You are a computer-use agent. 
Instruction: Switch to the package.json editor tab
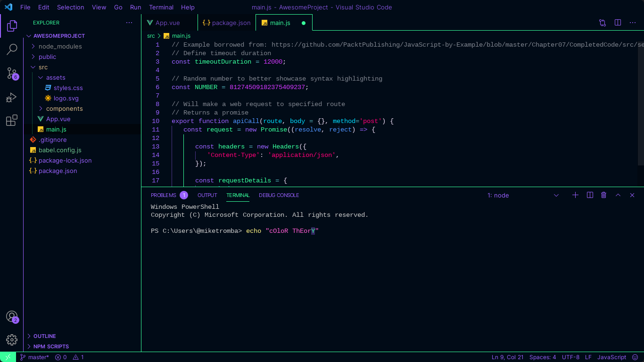point(226,23)
